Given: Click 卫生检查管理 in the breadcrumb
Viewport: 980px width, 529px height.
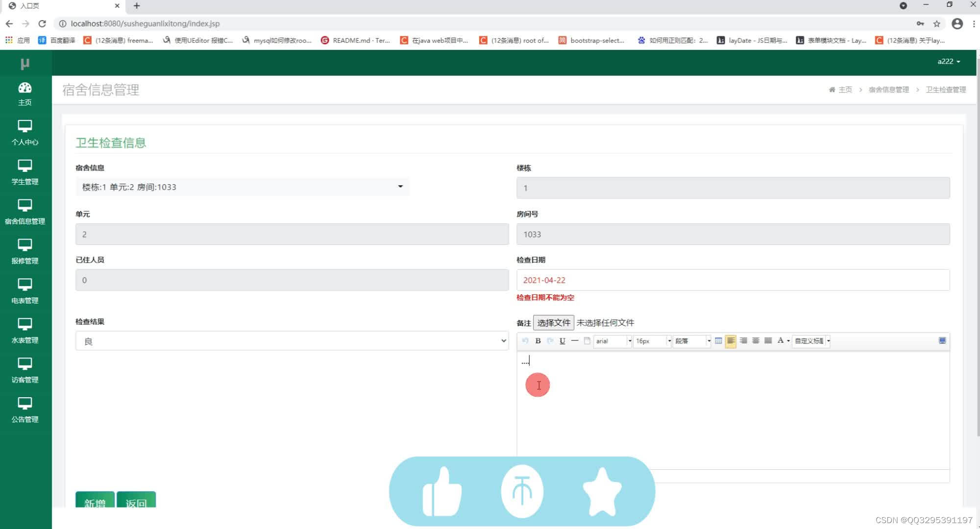Looking at the screenshot, I should [946, 90].
